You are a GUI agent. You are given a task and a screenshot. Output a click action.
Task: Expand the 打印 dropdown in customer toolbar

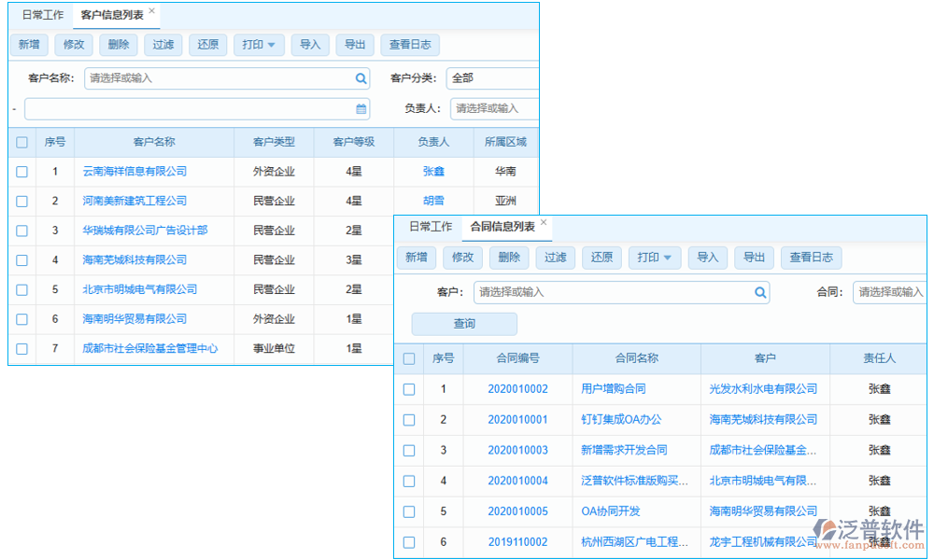click(259, 44)
